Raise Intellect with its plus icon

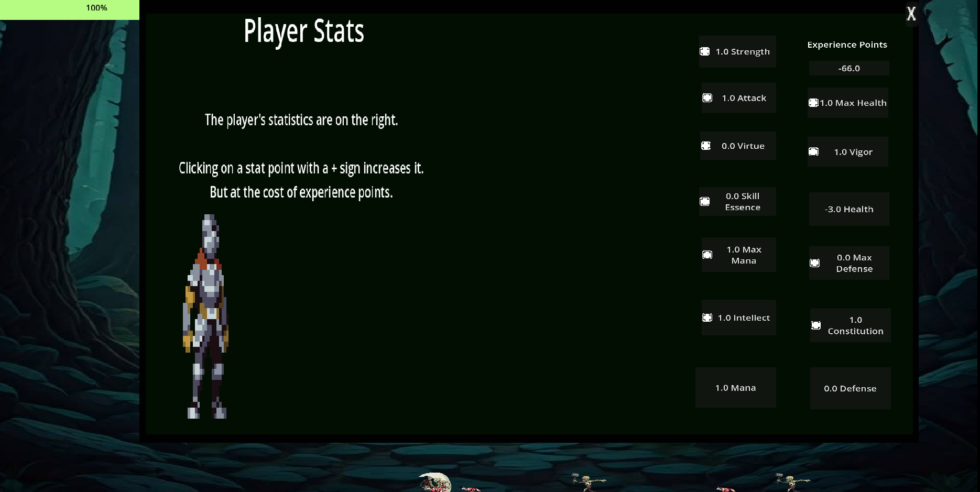[x=707, y=318]
